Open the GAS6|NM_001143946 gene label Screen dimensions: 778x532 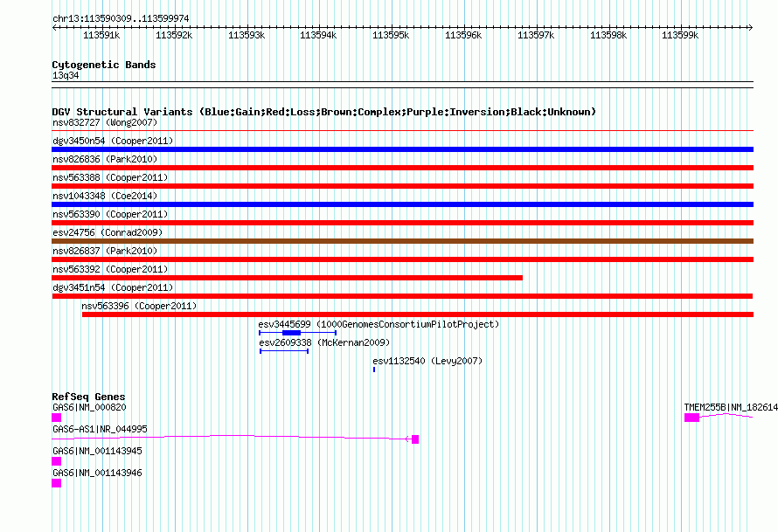click(97, 473)
